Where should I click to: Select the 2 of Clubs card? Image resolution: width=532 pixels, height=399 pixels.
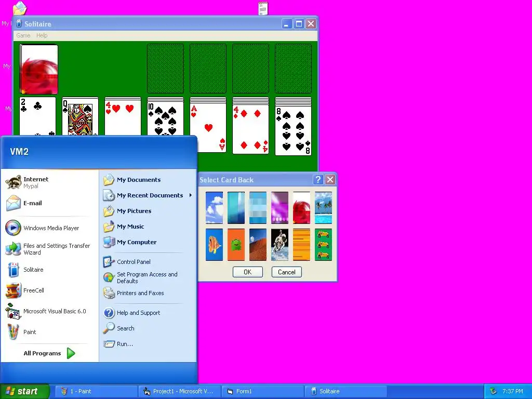tap(37, 116)
